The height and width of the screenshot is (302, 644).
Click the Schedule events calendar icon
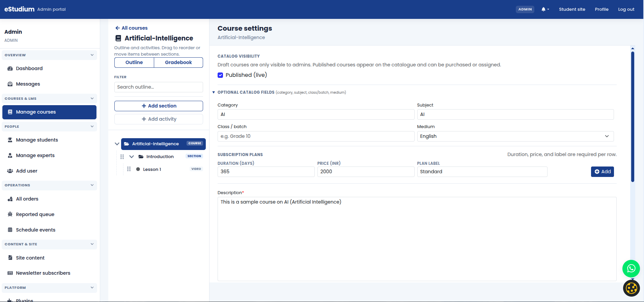(x=10, y=230)
